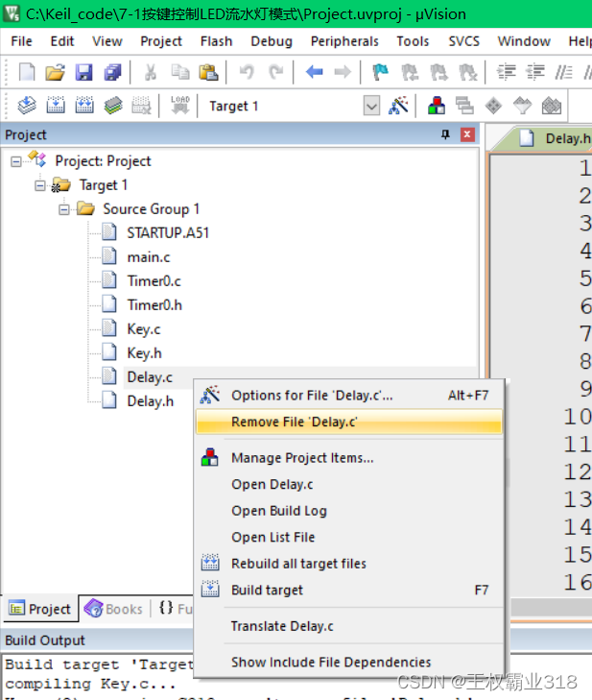Translate current file toolbar icon

27,106
